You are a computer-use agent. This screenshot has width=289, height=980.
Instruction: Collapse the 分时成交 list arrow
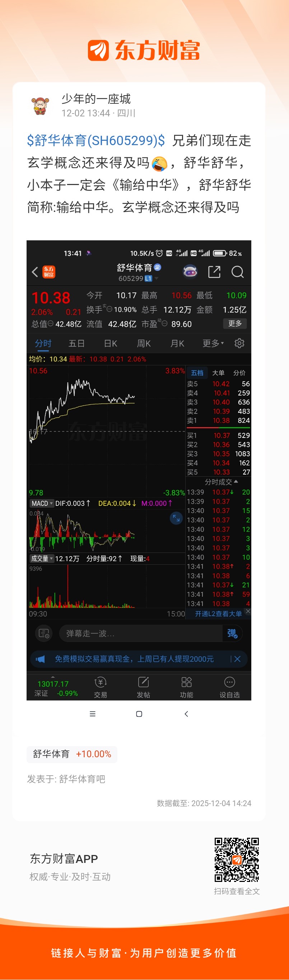[x=236, y=482]
